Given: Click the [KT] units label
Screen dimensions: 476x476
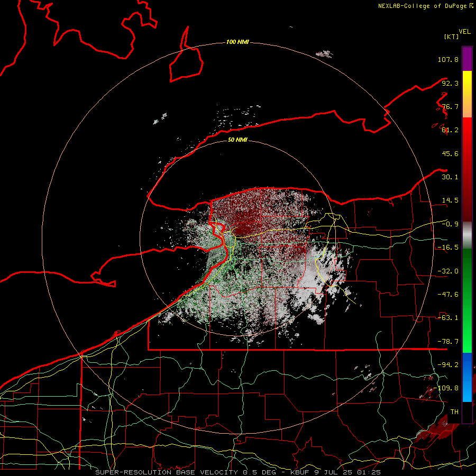Looking at the screenshot, I should (451, 36).
